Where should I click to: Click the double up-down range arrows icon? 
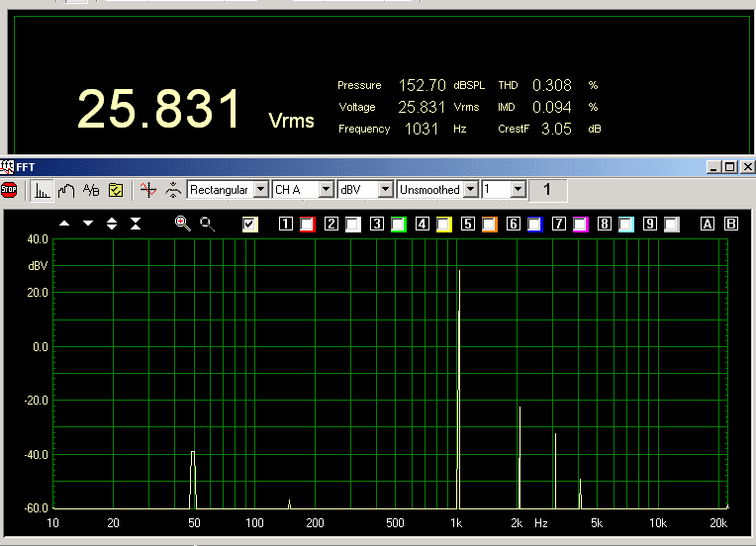pos(112,224)
